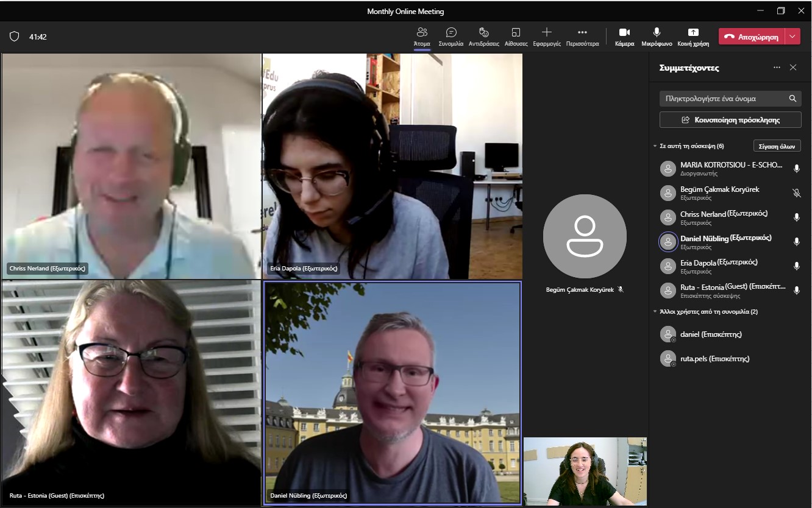Image resolution: width=812 pixels, height=508 pixels.
Task: Open the Αντιδράσεις reactions icon
Action: [484, 32]
